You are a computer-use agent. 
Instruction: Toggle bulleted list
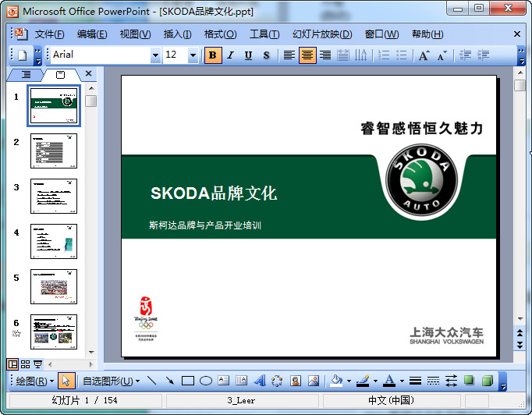click(x=402, y=55)
